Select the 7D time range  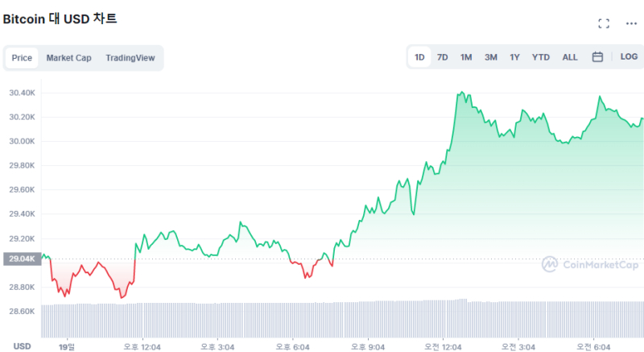point(443,57)
